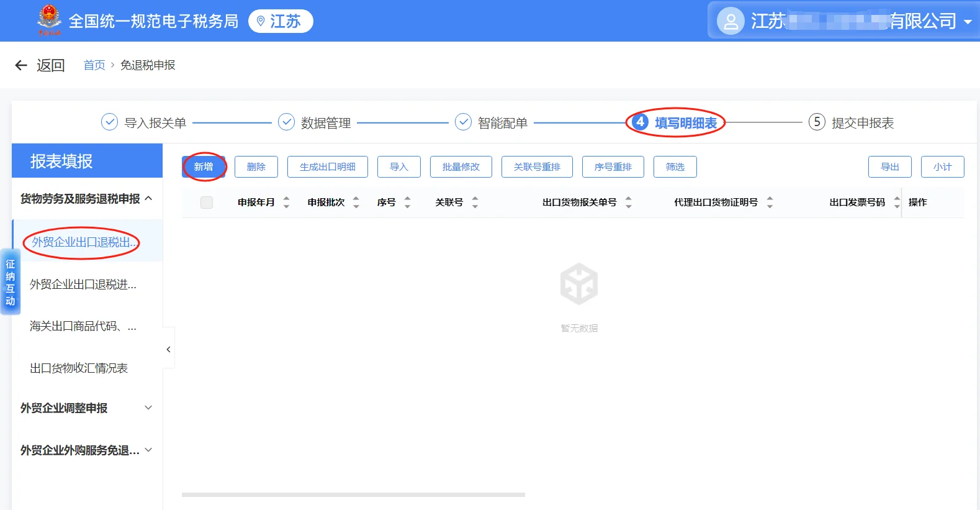This screenshot has height=510, width=980.
Task: Click the horizontal table scrollbar
Action: tap(353, 494)
